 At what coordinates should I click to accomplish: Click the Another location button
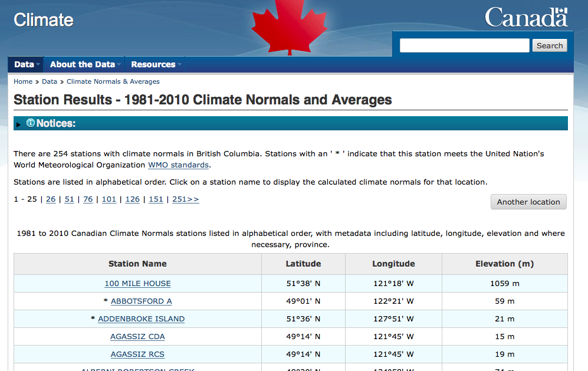[528, 202]
